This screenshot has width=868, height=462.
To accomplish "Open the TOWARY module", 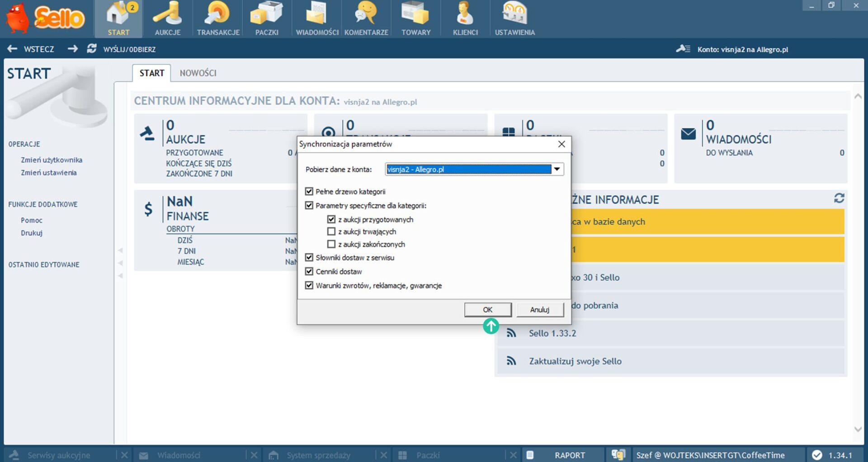I will [416, 19].
